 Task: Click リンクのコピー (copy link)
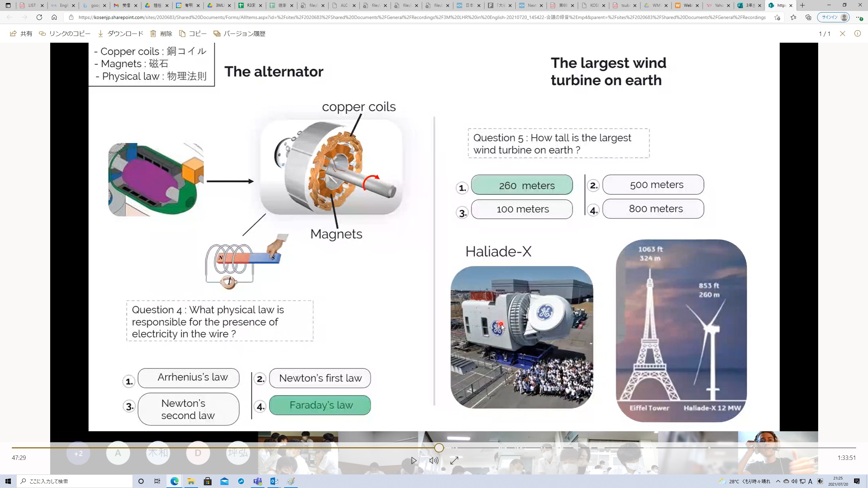pyautogui.click(x=65, y=34)
